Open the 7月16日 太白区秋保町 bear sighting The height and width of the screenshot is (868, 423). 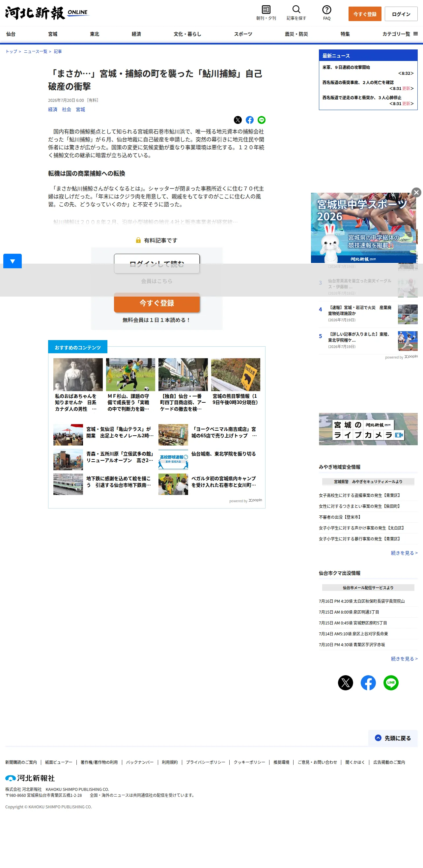[362, 601]
